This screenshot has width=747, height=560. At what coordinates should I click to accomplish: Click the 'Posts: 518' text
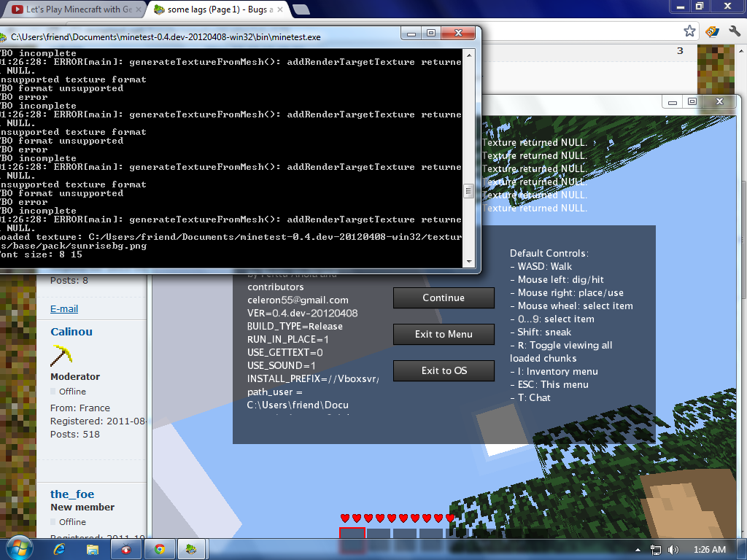[75, 435]
